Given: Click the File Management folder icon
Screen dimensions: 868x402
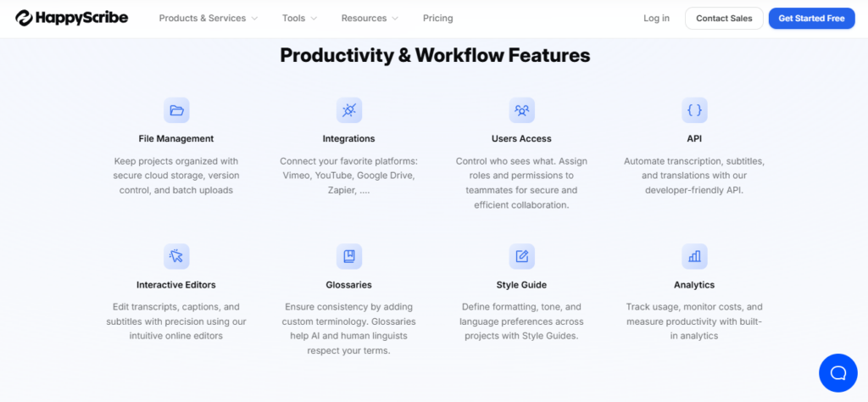Looking at the screenshot, I should pos(176,110).
